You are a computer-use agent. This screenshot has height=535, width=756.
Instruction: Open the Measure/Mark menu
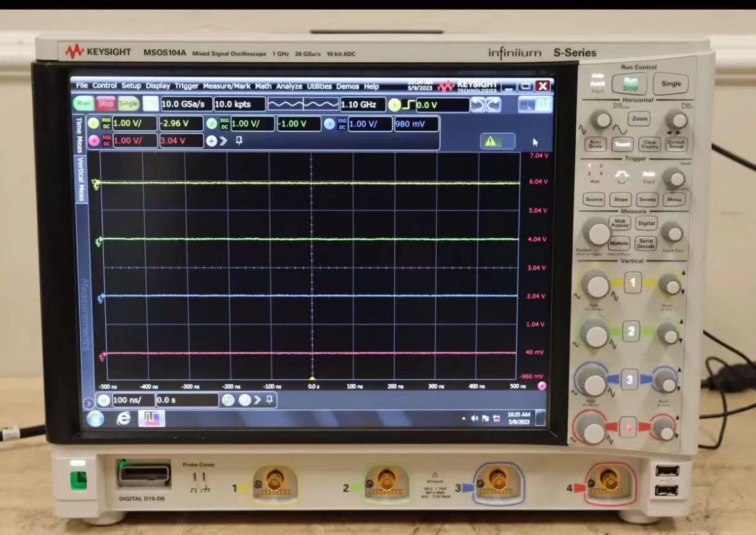tap(226, 86)
